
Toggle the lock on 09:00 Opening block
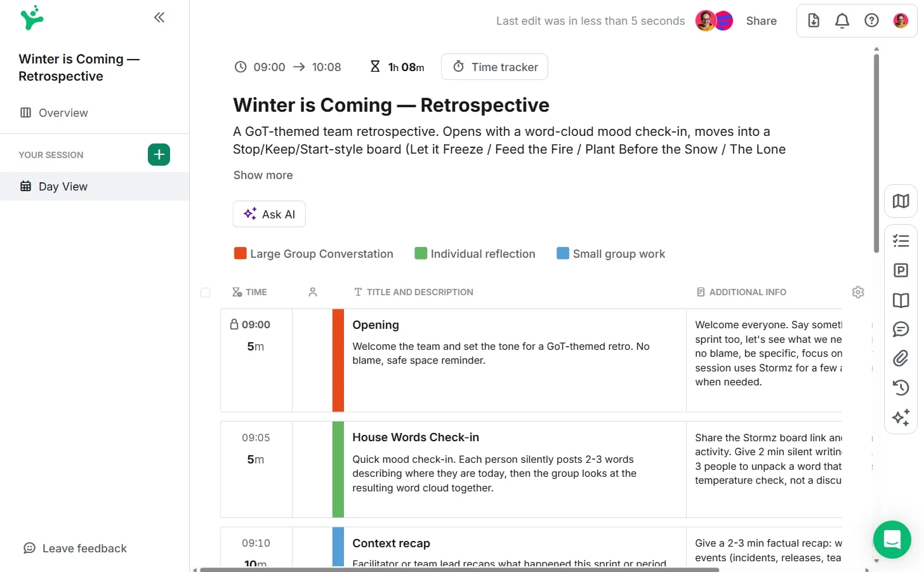click(x=234, y=324)
